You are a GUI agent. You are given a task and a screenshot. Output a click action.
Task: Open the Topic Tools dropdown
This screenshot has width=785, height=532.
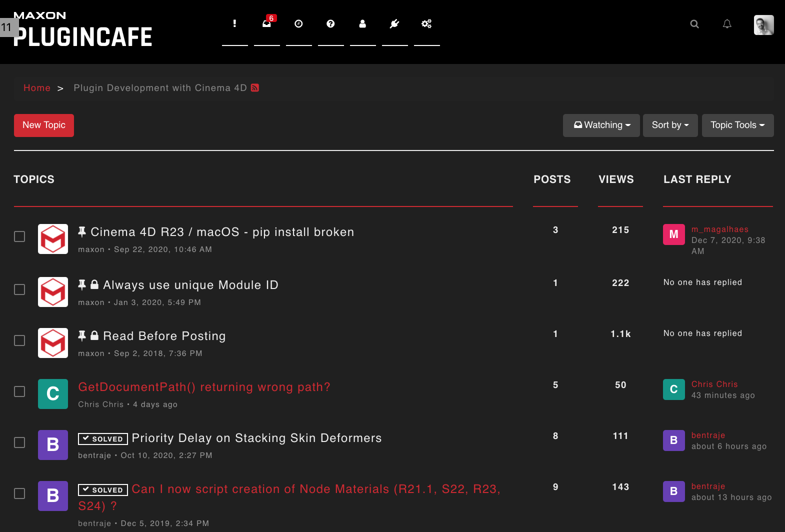(738, 125)
